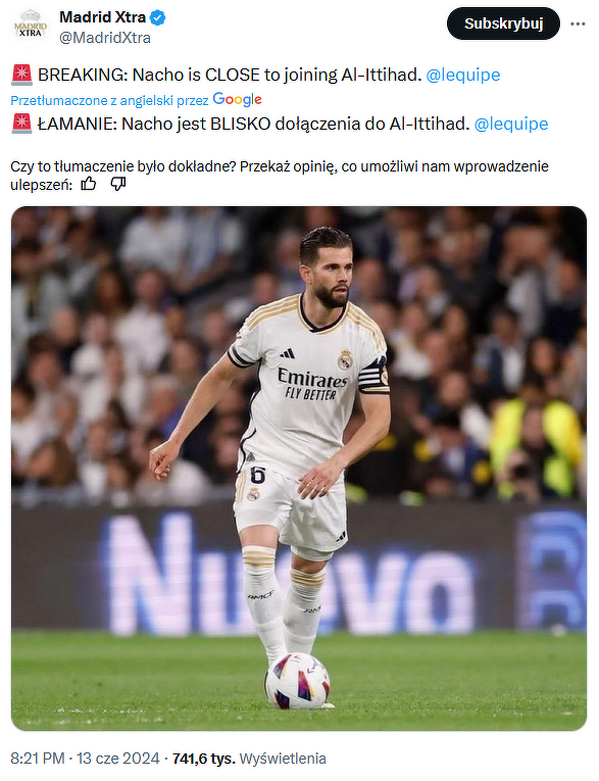Screen dimensions: 599x781
Task: Rate the translation with thumbs up
Action: [88, 184]
